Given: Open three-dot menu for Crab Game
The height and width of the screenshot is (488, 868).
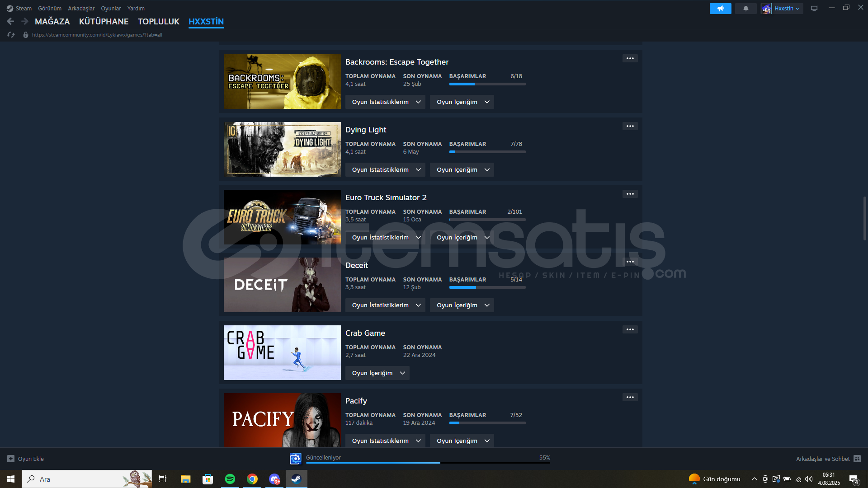Looking at the screenshot, I should pos(630,329).
